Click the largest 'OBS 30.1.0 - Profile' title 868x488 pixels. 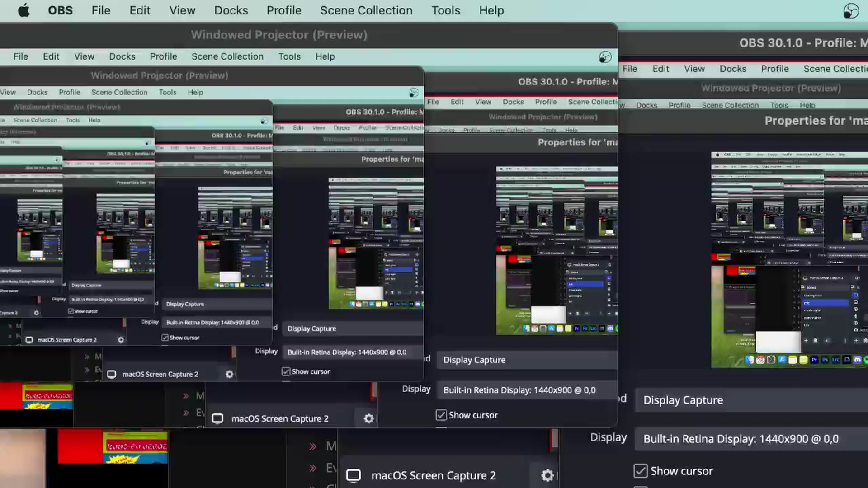(x=803, y=43)
